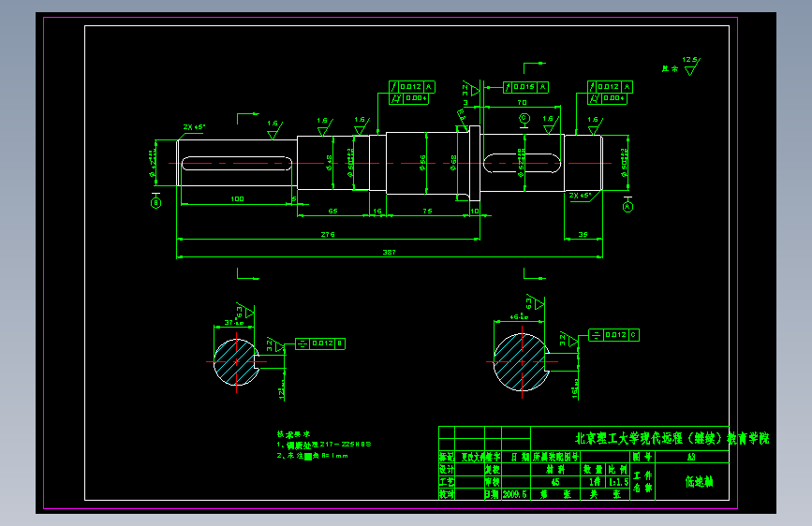Click the ø68 diameter dimension

(453, 163)
